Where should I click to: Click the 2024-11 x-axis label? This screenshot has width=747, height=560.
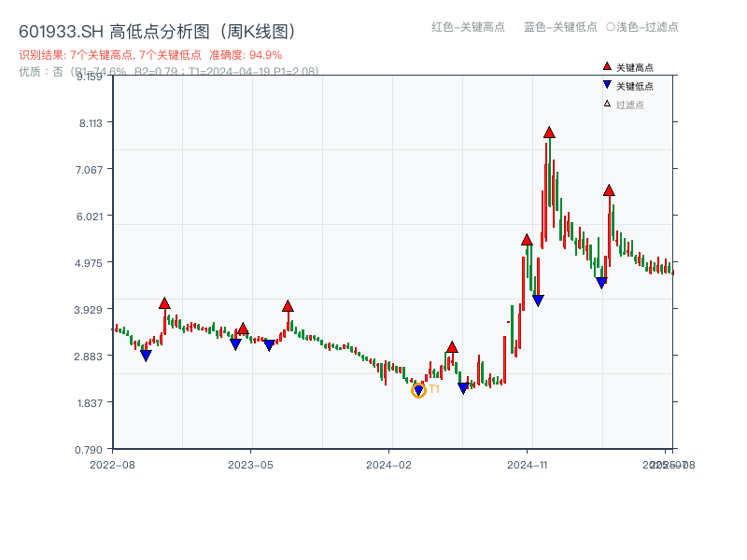point(528,465)
